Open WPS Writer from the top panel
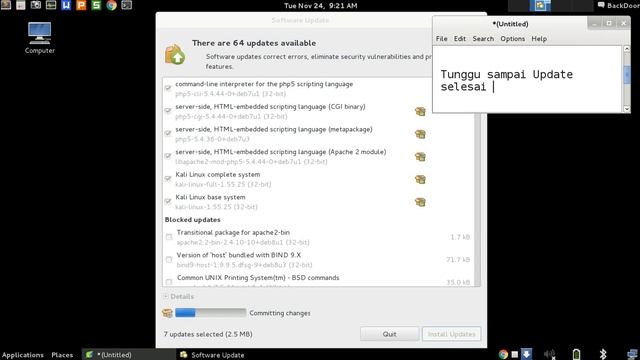Viewport: 640px width, 360px height. pos(66,5)
